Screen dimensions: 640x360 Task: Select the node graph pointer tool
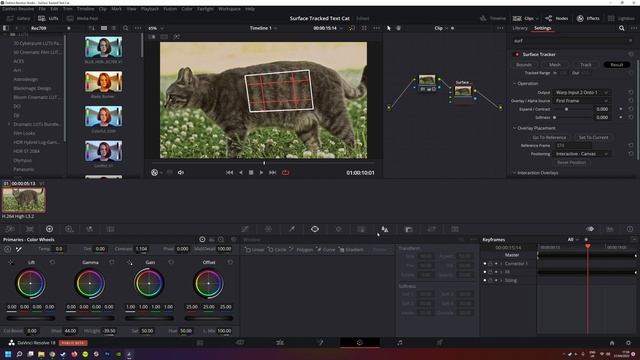click(389, 28)
